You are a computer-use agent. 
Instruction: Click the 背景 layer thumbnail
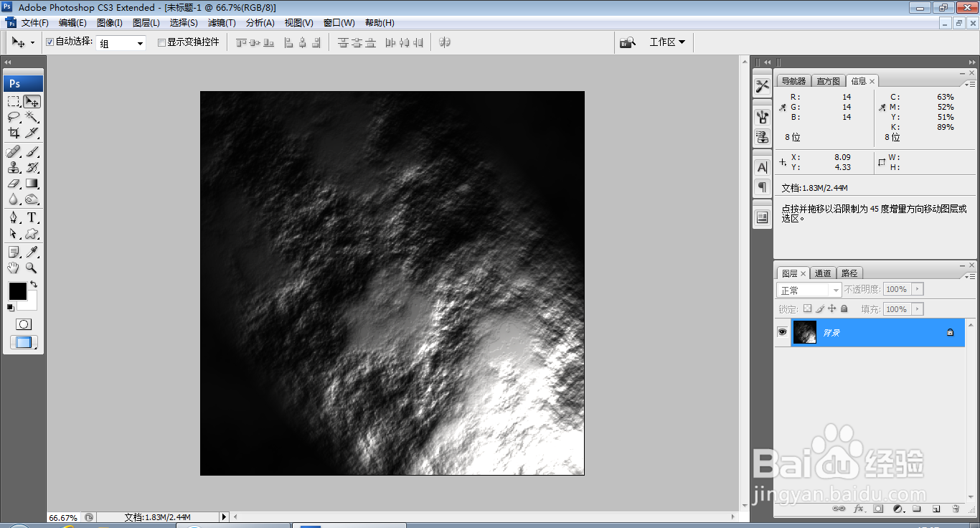tap(805, 332)
